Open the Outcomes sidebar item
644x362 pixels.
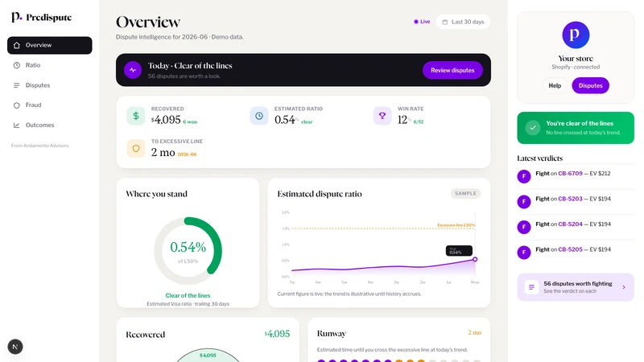tap(50, 125)
